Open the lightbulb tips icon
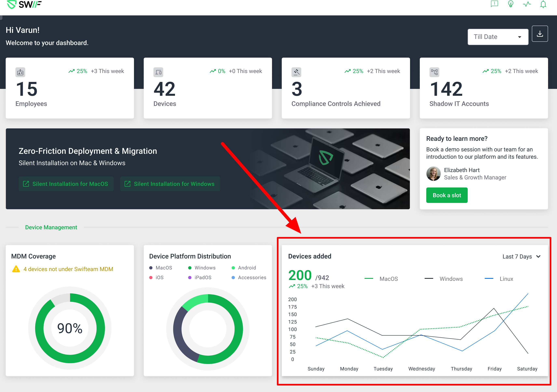Viewport: 557px width, 392px height. pyautogui.click(x=511, y=4)
